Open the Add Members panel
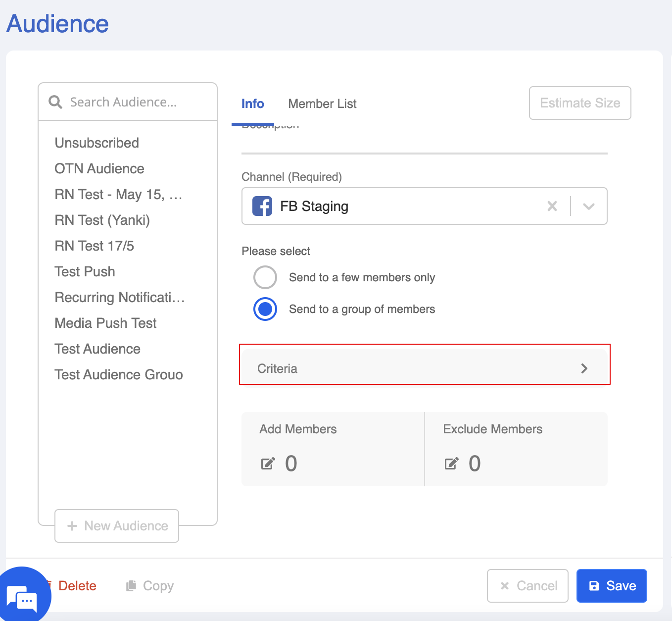 [333, 449]
